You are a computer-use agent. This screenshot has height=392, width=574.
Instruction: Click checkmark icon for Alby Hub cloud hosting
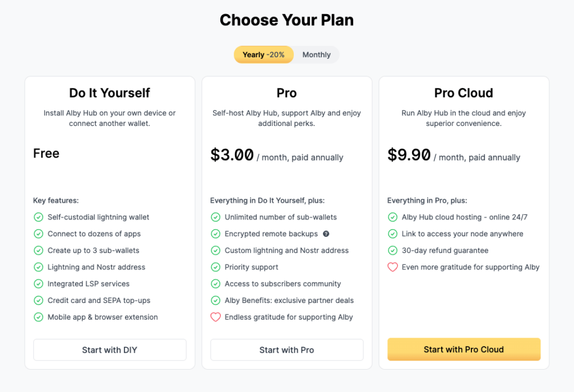(393, 217)
